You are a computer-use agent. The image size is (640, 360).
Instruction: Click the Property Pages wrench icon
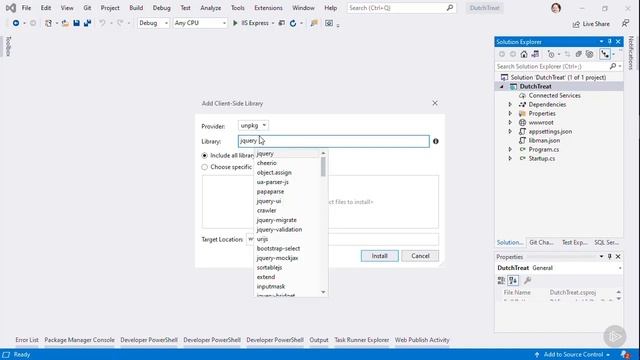click(527, 280)
